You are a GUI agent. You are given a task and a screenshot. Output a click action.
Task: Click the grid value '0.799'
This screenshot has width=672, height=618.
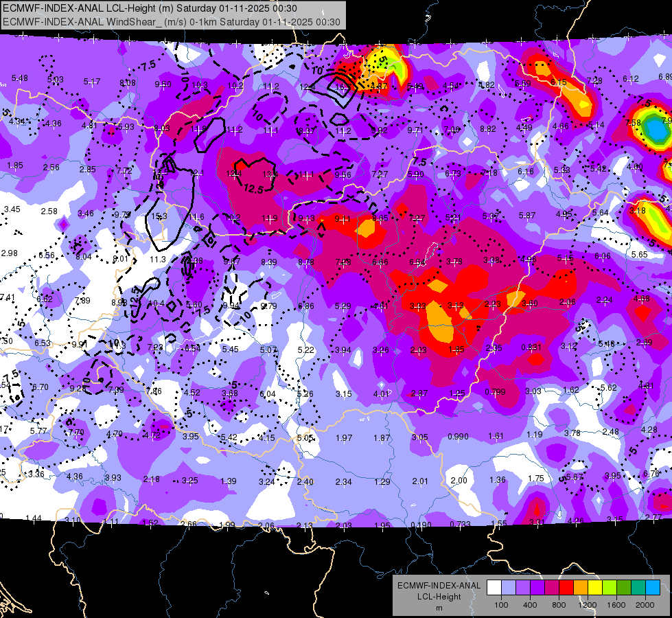[495, 391]
